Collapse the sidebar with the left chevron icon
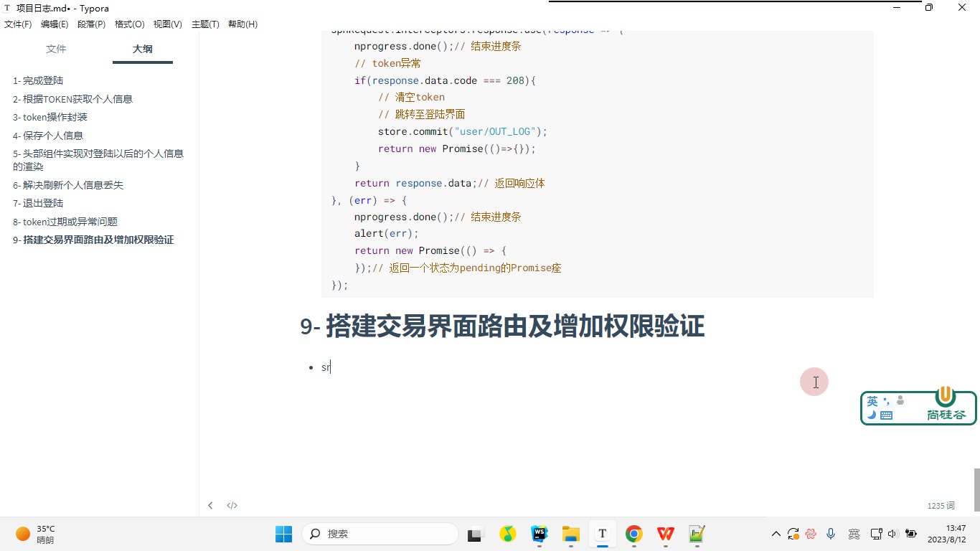Viewport: 980px width, 551px height. [x=210, y=506]
